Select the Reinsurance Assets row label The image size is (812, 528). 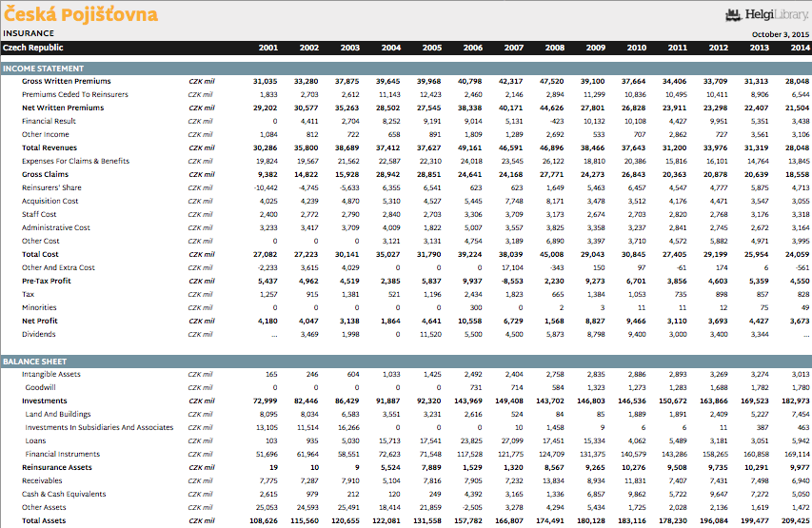(57, 467)
